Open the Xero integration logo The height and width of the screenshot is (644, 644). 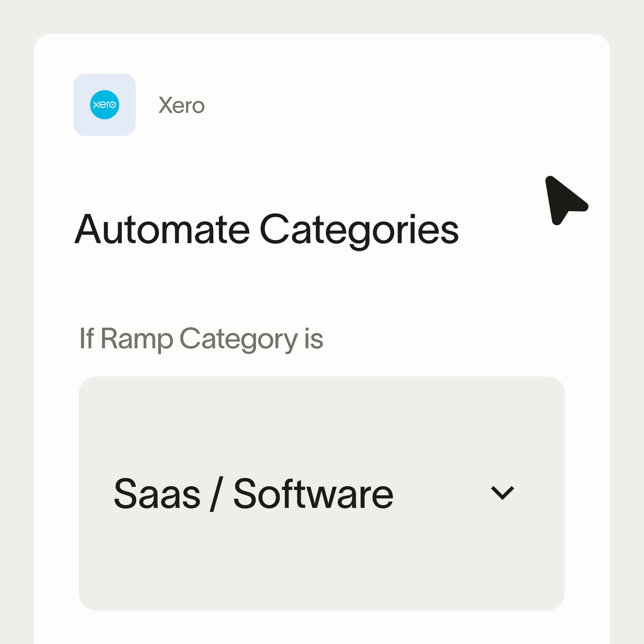(105, 105)
